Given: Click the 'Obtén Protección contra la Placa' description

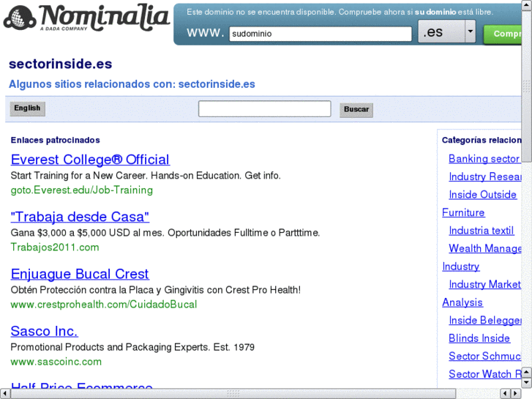Looking at the screenshot, I should pyautogui.click(x=155, y=290).
